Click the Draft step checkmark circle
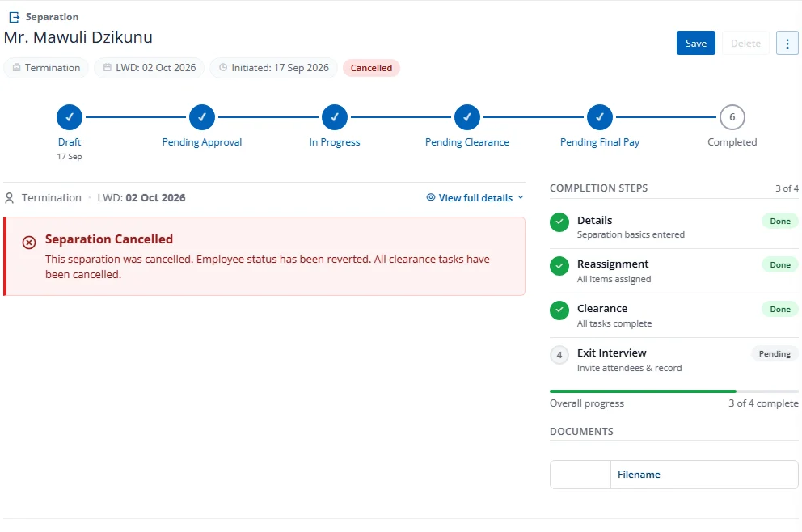This screenshot has width=802, height=532. (70, 117)
